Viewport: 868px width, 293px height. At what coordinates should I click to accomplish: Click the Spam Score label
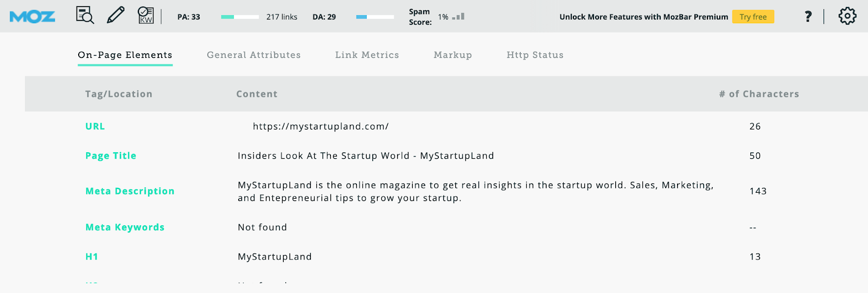pyautogui.click(x=420, y=17)
